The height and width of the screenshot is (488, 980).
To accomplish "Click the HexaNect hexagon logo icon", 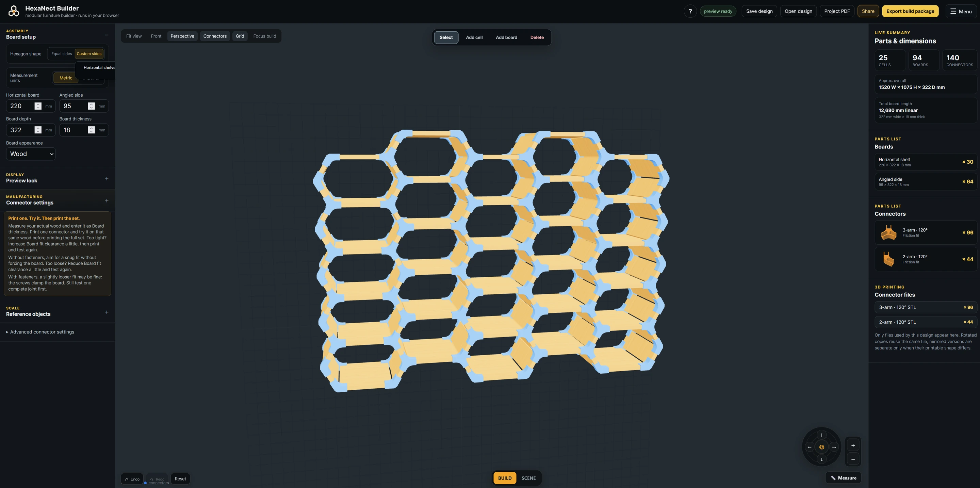I will 14,11.
